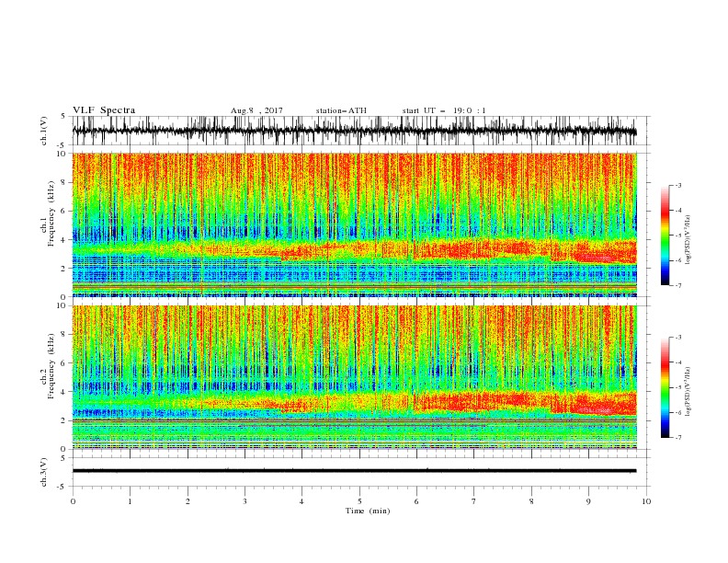728x563 pixels.
Task: Click the ch.2 colorbar 'log(PSD)(V²/Hz)' label
Action: click(688, 391)
